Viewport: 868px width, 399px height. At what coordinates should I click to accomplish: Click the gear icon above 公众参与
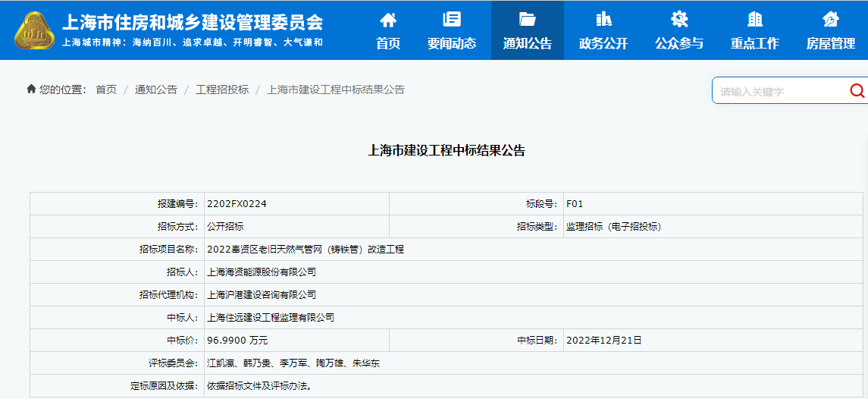(x=679, y=20)
